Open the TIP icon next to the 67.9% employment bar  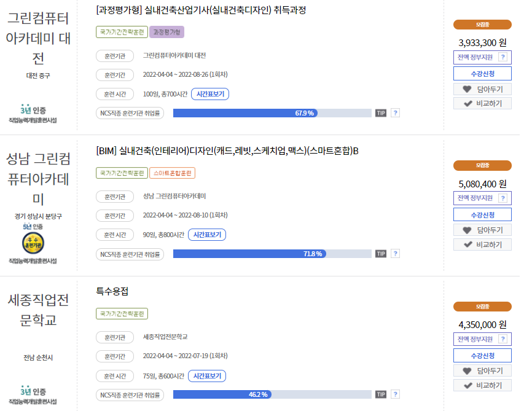[381, 112]
